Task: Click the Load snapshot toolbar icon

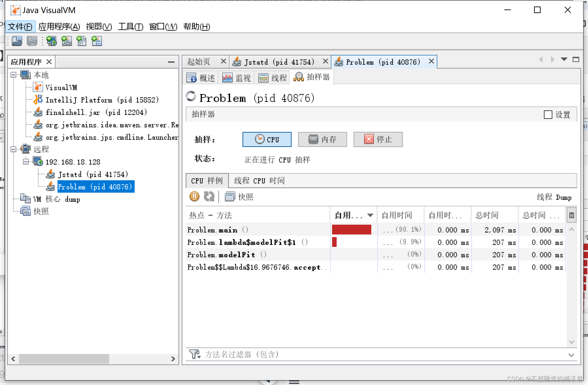Action: click(x=17, y=41)
